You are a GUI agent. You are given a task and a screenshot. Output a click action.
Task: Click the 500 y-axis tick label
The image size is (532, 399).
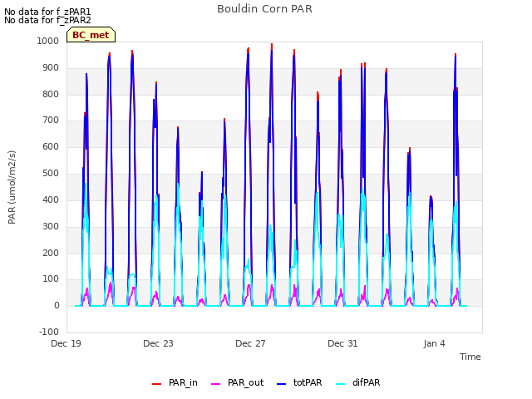tap(51, 174)
